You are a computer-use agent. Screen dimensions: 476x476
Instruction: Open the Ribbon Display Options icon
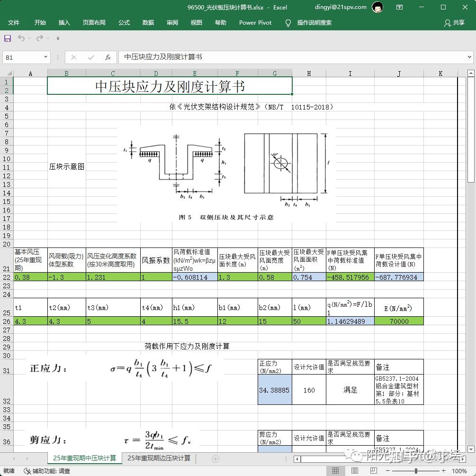click(399, 8)
